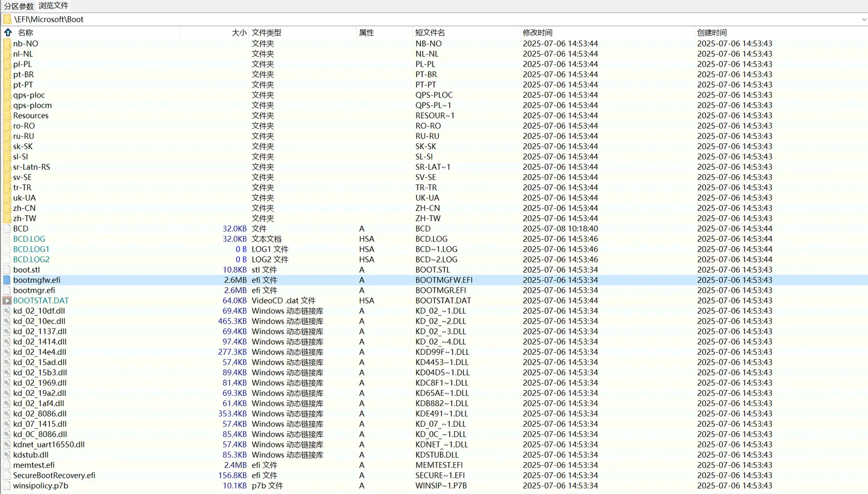This screenshot has height=494, width=868.
Task: Click the zh-CN folder icon
Action: coord(7,208)
